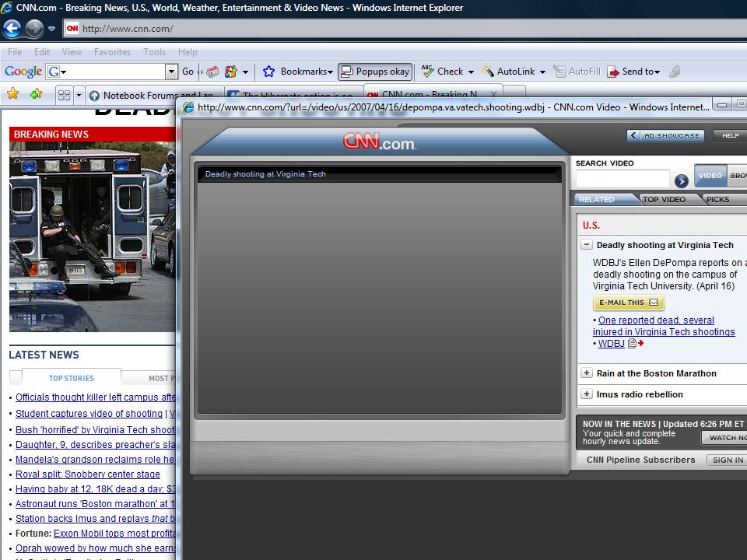
Task: Click the HELP button in the video player
Action: [x=731, y=135]
